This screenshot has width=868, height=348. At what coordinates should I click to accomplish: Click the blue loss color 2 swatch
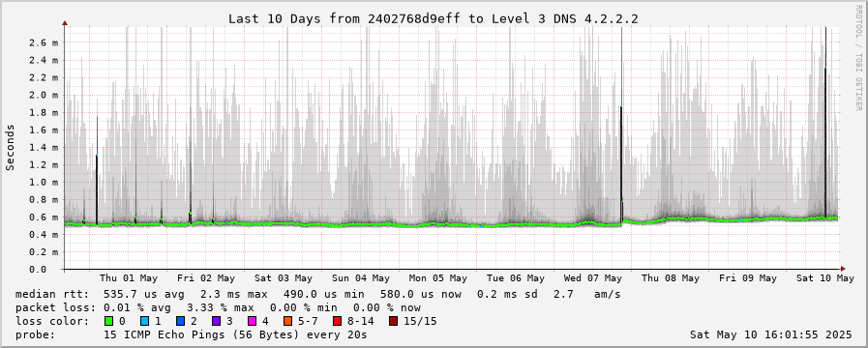click(180, 321)
